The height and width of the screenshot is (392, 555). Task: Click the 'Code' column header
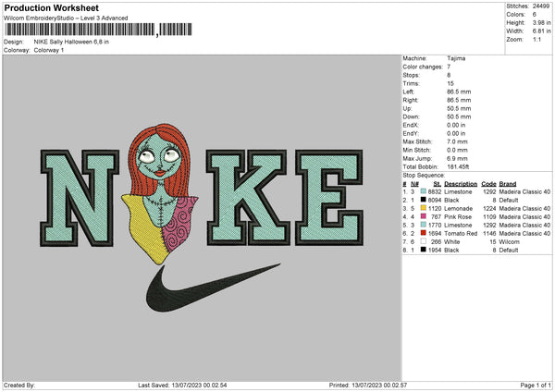[488, 184]
